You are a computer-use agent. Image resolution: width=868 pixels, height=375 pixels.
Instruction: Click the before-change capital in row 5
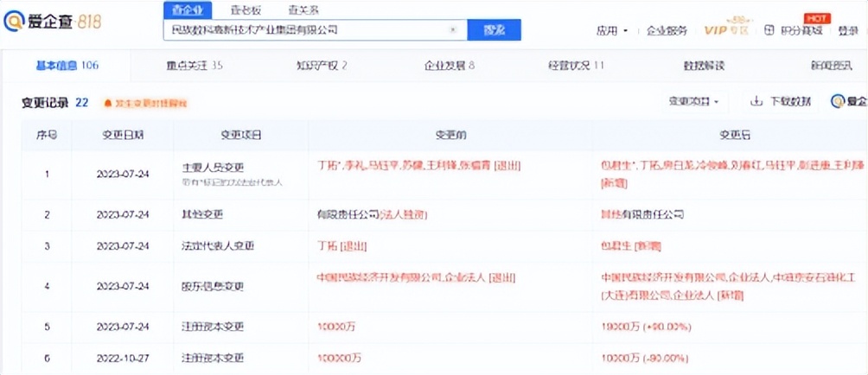pyautogui.click(x=335, y=327)
